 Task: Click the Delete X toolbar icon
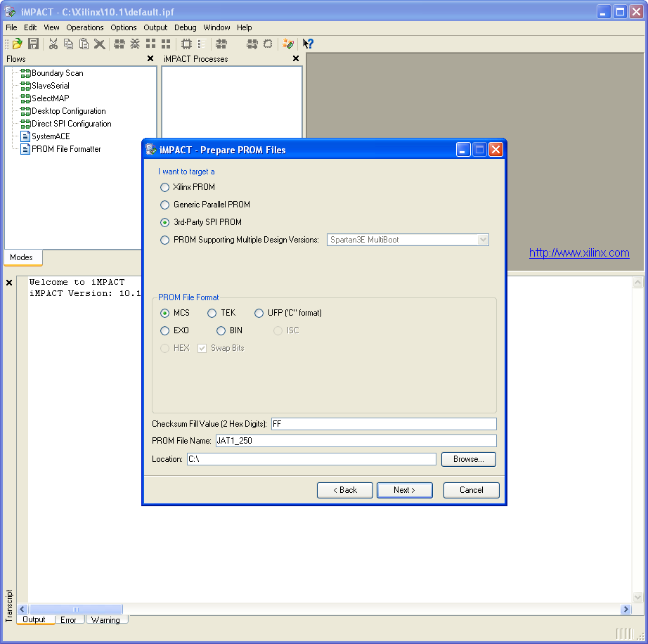coord(99,44)
